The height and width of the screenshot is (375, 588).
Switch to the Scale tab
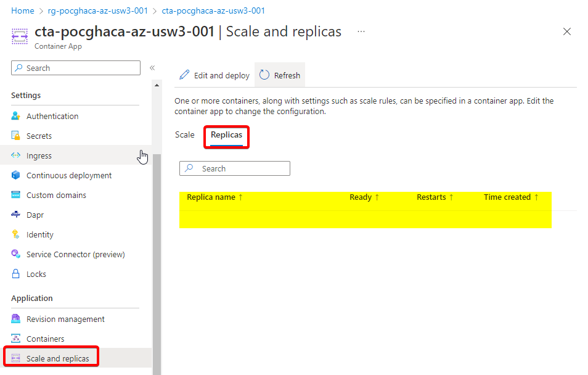[x=184, y=134]
